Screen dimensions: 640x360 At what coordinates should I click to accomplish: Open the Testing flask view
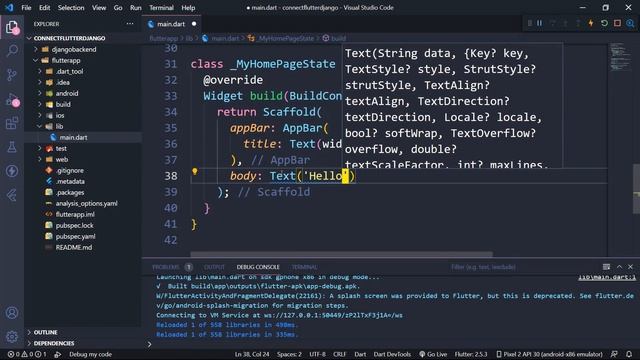[x=12, y=147]
